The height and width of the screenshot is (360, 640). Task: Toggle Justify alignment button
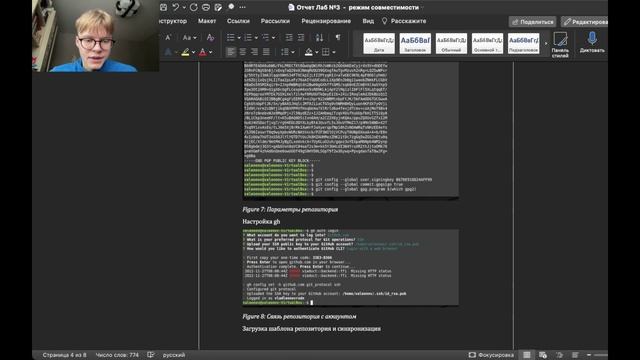(266, 52)
